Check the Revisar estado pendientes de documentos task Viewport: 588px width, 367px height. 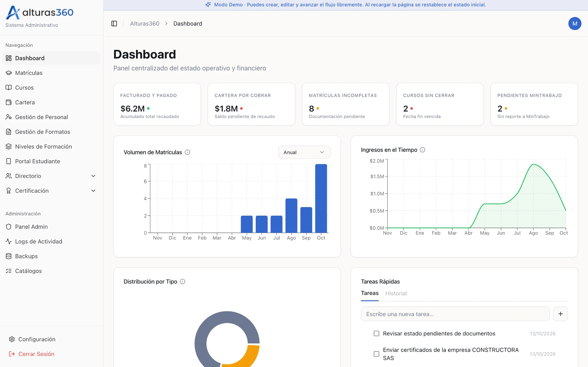(x=376, y=334)
